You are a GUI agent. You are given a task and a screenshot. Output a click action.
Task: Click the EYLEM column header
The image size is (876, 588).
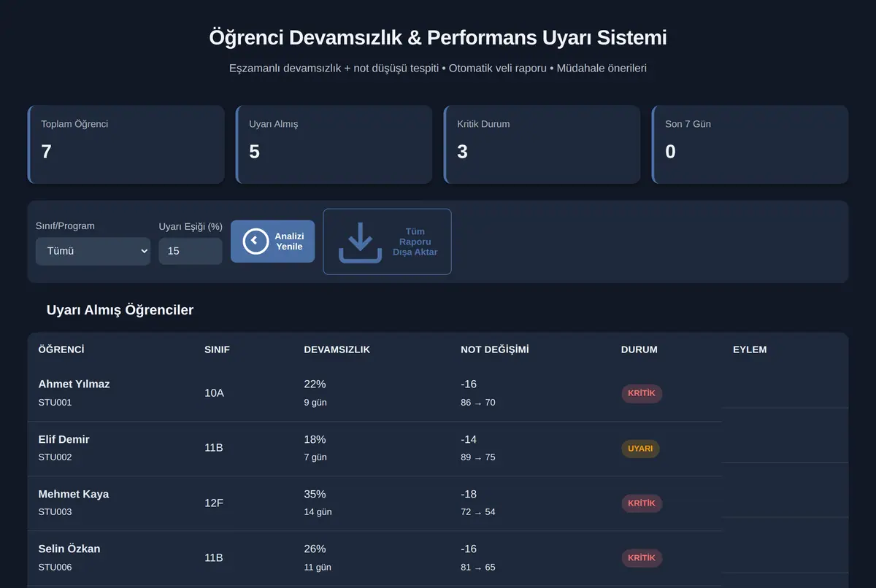pos(750,349)
